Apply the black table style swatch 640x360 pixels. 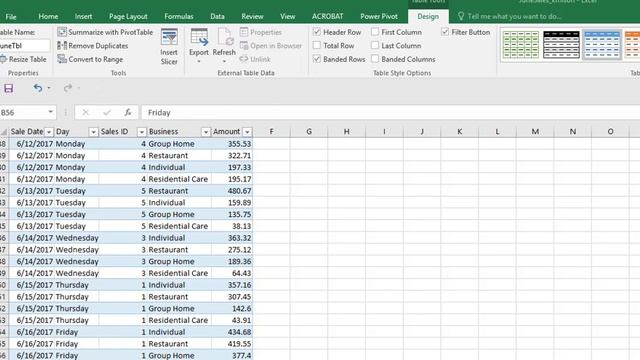(x=561, y=44)
